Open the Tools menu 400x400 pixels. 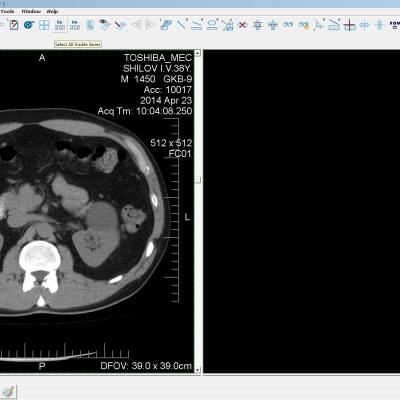pos(7,11)
